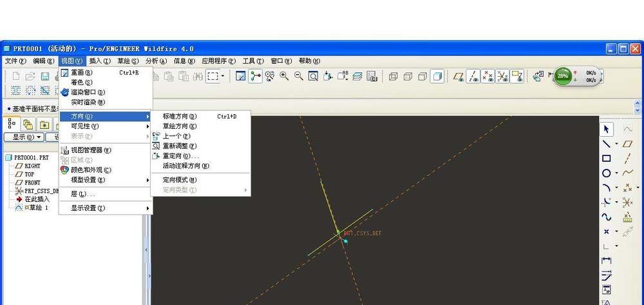644x305 pixels.
Task: Select the Circle sketch tool
Action: [606, 173]
